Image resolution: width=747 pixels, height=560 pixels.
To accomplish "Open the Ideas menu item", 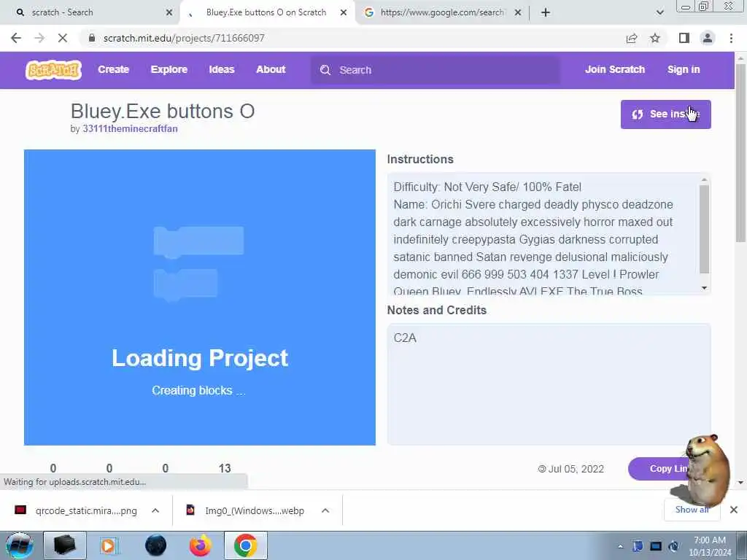I will pyautogui.click(x=222, y=69).
